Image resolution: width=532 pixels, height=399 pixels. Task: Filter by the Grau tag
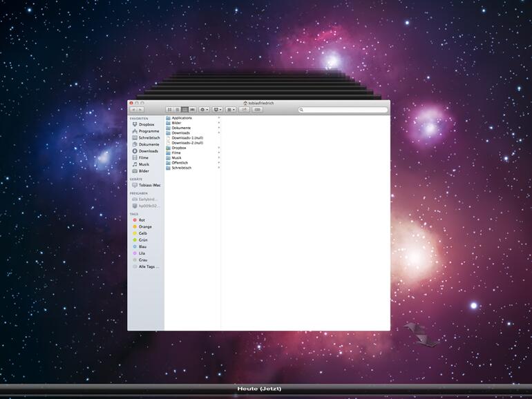pyautogui.click(x=146, y=260)
